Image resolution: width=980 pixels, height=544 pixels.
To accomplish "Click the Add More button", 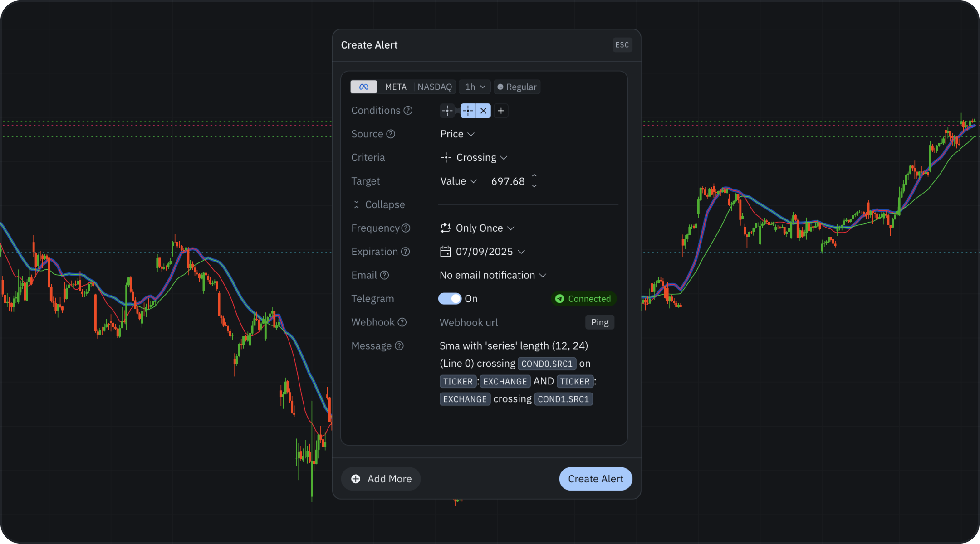I will point(381,479).
